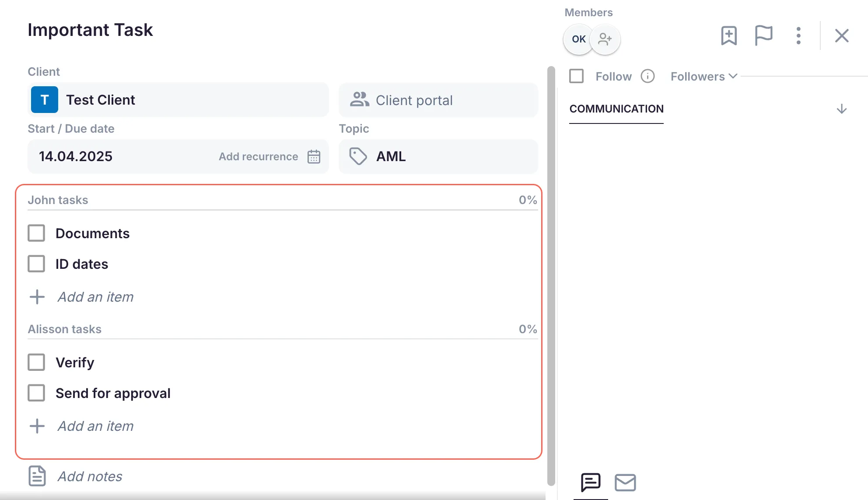This screenshot has height=500, width=868.
Task: Enable the Follow checkbox
Action: (x=576, y=76)
